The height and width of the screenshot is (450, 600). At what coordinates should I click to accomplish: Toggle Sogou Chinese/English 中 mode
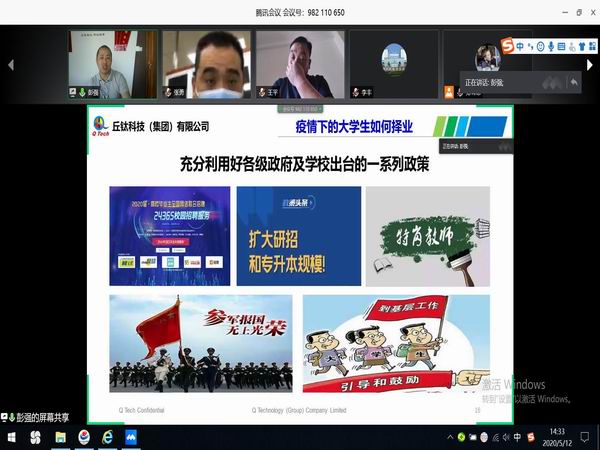click(520, 47)
